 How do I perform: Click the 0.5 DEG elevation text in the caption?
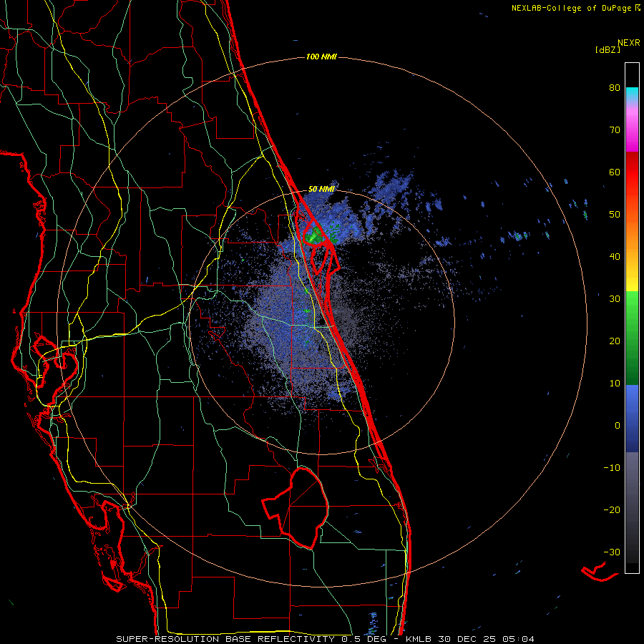point(364,639)
